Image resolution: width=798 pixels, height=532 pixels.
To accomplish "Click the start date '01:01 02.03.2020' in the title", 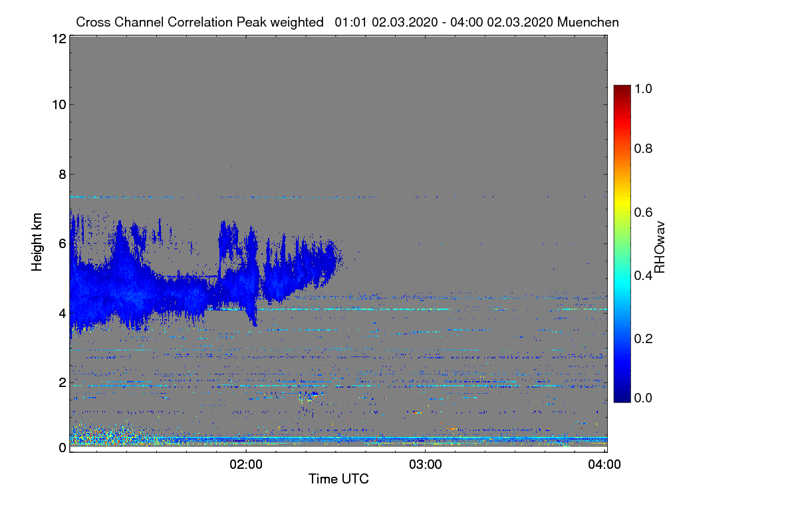I will [386, 22].
